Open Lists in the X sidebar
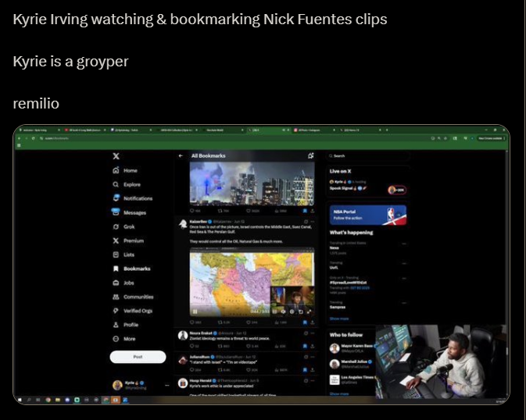 [x=123, y=254]
